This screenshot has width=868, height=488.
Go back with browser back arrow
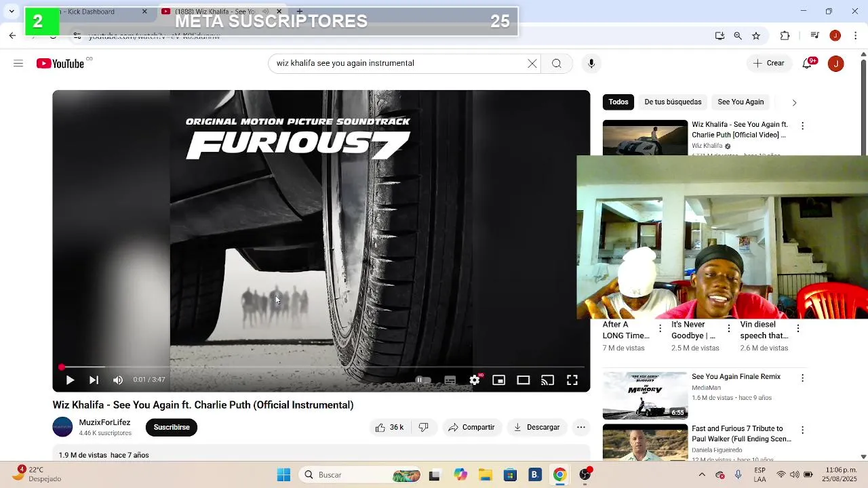(13, 36)
